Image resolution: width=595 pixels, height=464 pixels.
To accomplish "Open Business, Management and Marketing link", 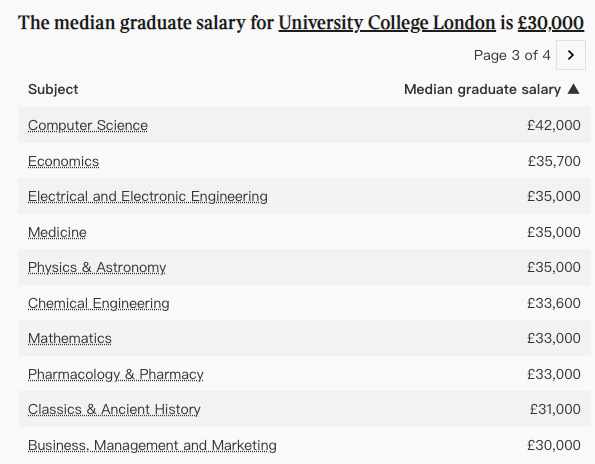I will 152,445.
